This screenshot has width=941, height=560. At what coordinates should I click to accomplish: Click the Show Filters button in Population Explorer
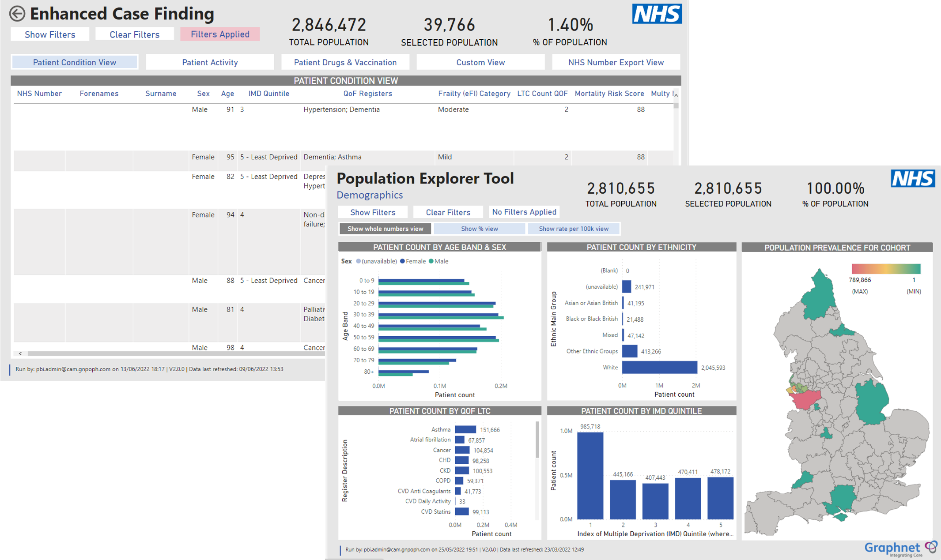point(372,212)
